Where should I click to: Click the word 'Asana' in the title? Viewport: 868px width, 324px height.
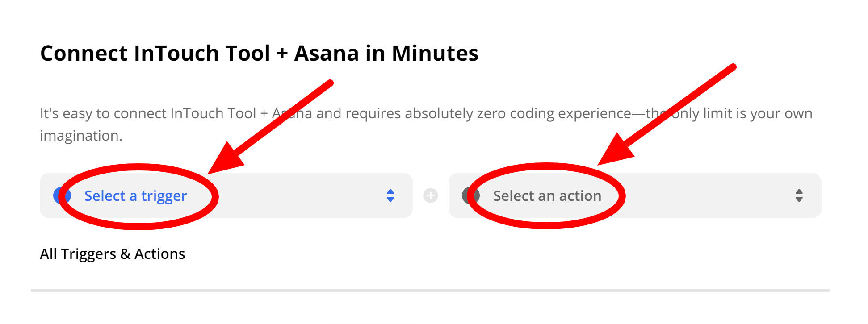pos(327,53)
